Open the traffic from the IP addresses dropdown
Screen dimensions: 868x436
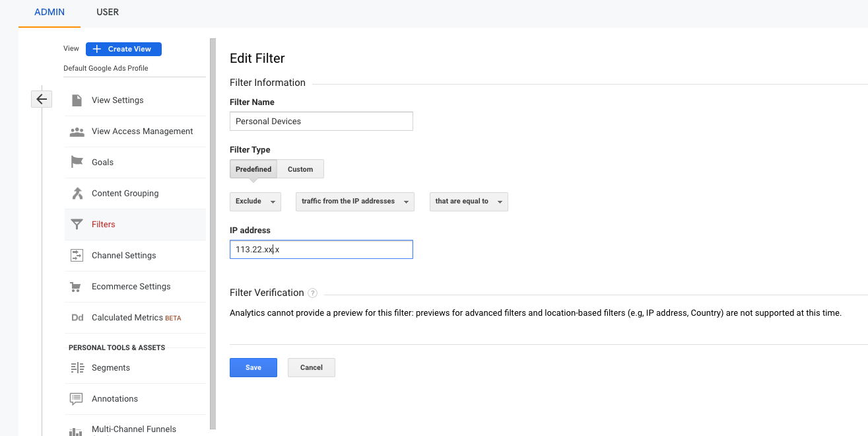click(x=355, y=201)
